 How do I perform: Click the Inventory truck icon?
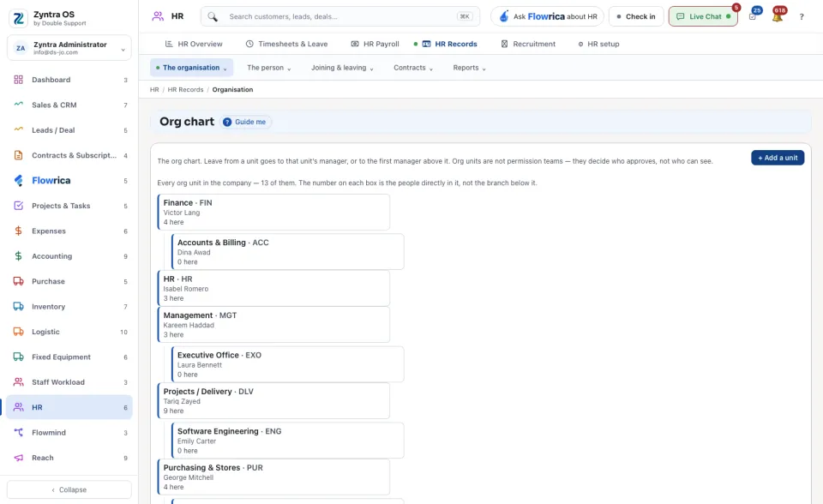pos(18,307)
